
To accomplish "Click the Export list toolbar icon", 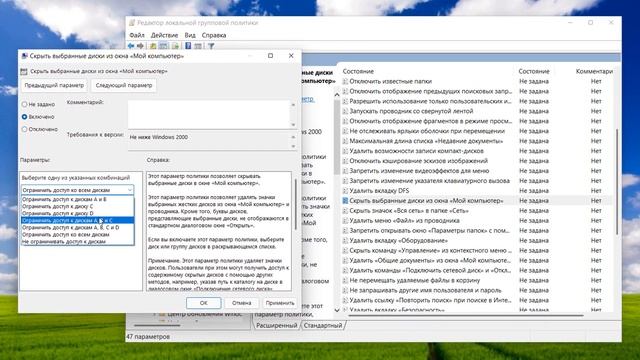I will pyautogui.click(x=175, y=46).
